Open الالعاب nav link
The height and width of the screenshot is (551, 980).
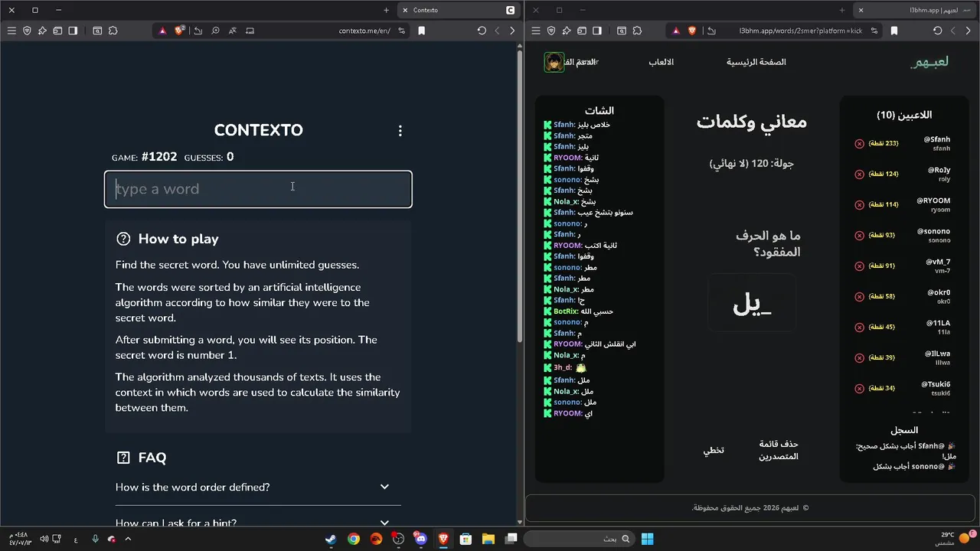click(x=661, y=62)
